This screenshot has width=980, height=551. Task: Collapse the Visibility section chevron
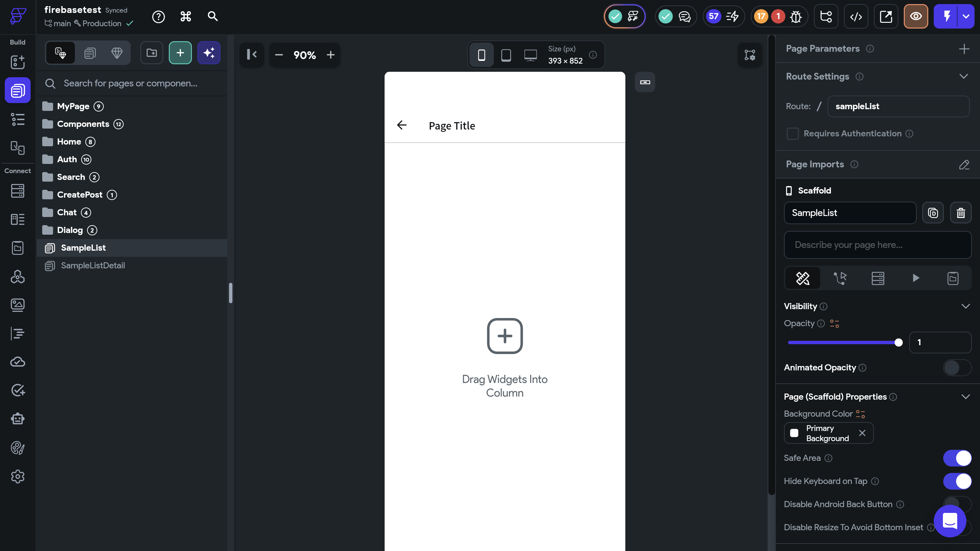(965, 306)
